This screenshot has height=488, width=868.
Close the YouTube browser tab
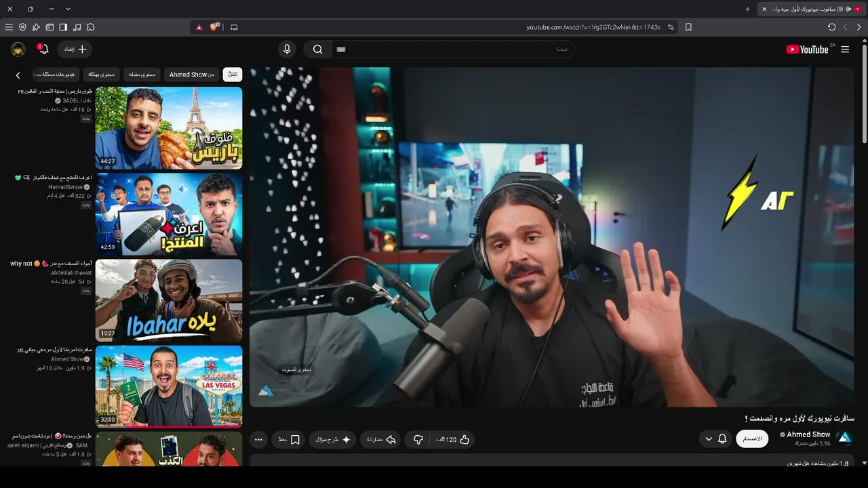[764, 9]
